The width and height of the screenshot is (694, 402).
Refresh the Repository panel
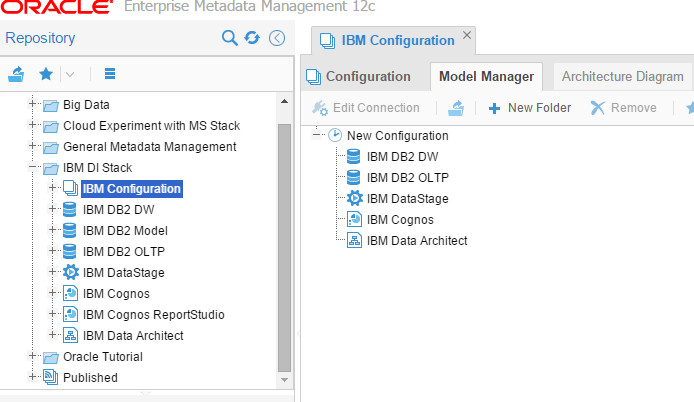click(252, 38)
